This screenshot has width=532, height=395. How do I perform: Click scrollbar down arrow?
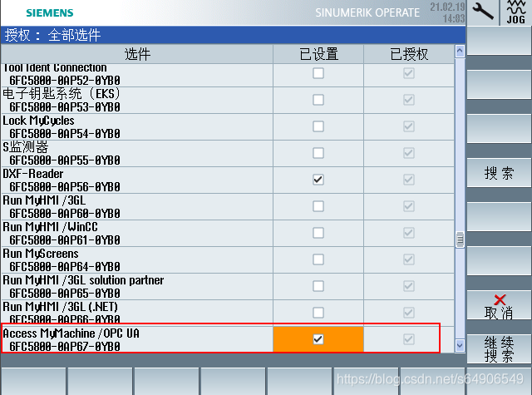coord(460,345)
